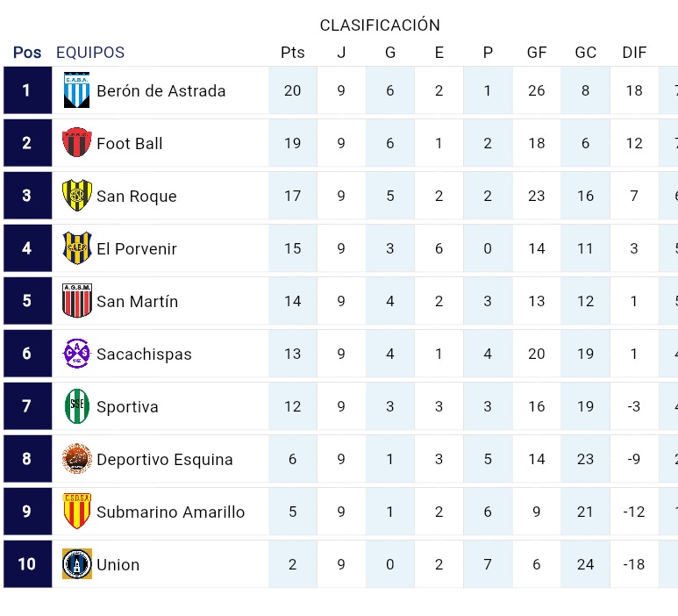
Task: Open the San Martín club badge
Action: point(76,301)
